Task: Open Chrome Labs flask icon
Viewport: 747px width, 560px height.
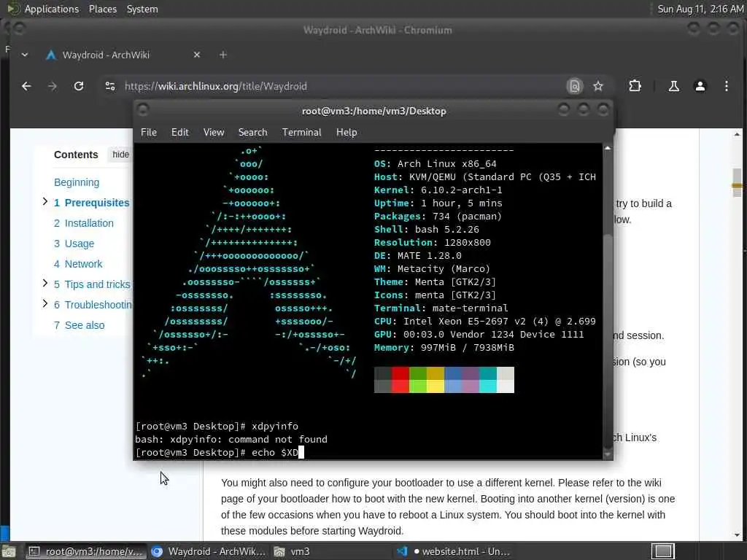Action: click(x=673, y=86)
